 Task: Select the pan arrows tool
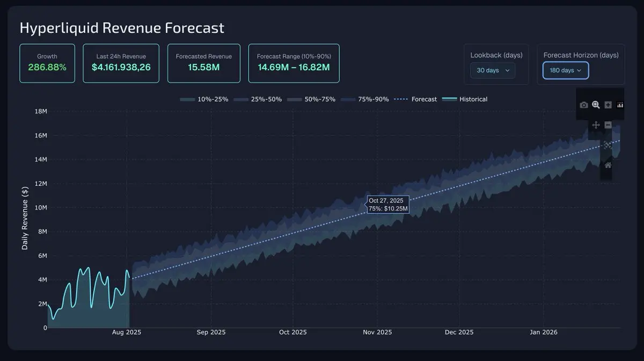(x=596, y=125)
